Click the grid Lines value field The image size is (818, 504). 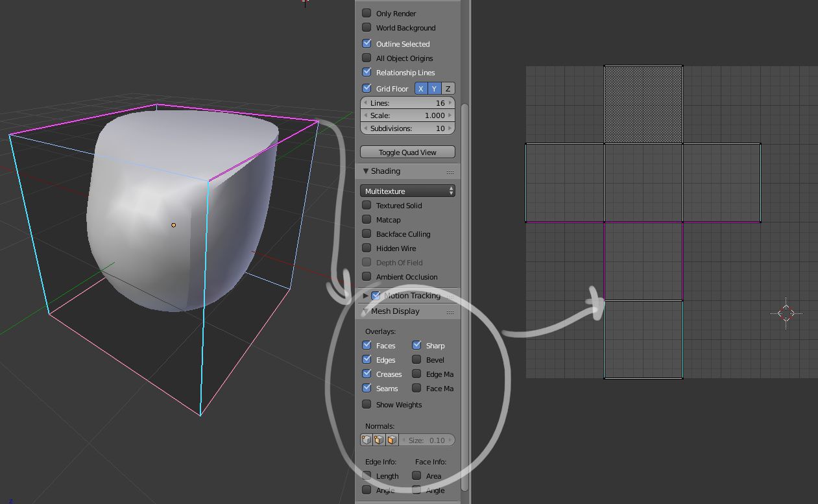407,103
